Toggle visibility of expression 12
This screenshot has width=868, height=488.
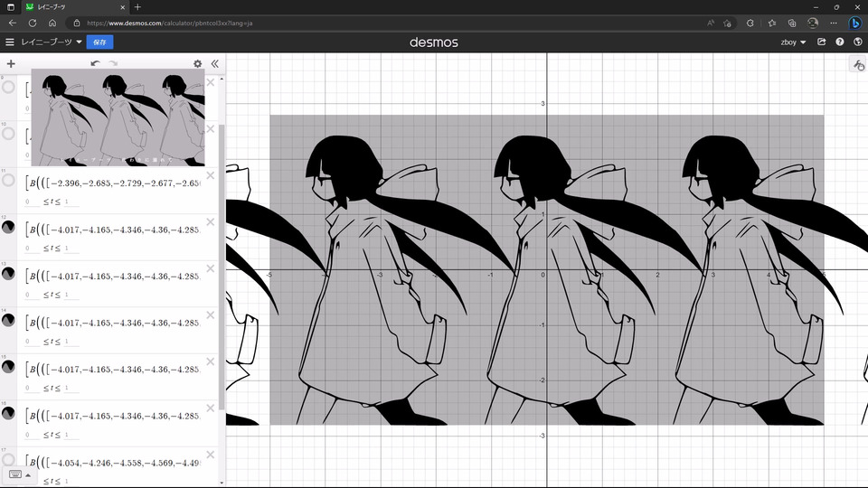click(x=8, y=227)
